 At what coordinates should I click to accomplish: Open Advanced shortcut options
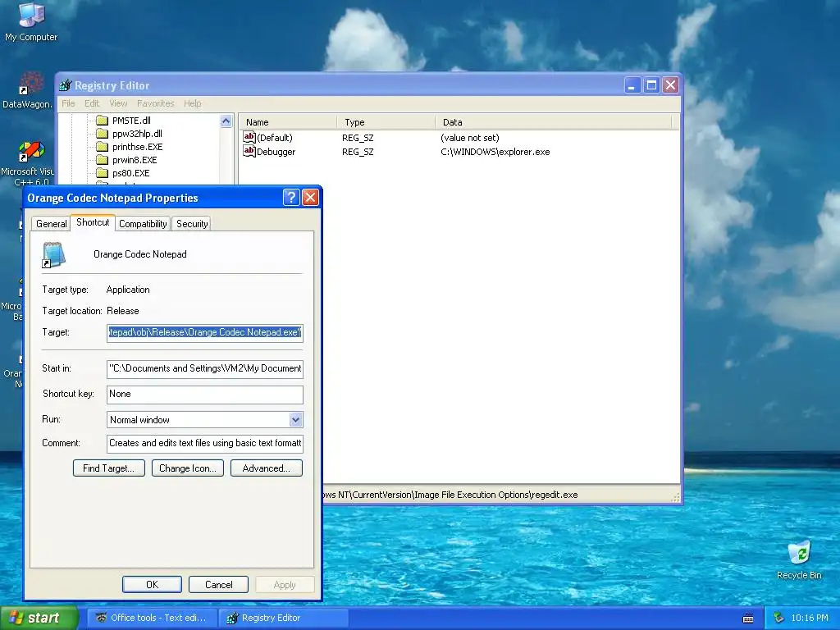pyautogui.click(x=267, y=468)
